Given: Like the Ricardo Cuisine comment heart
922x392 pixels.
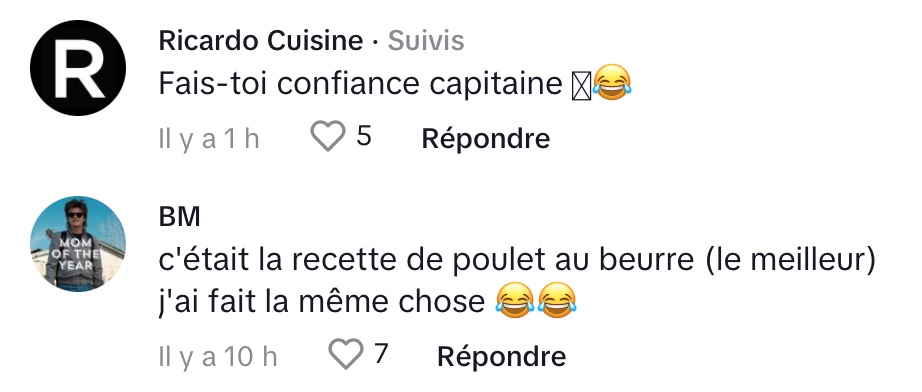Looking at the screenshot, I should (328, 136).
